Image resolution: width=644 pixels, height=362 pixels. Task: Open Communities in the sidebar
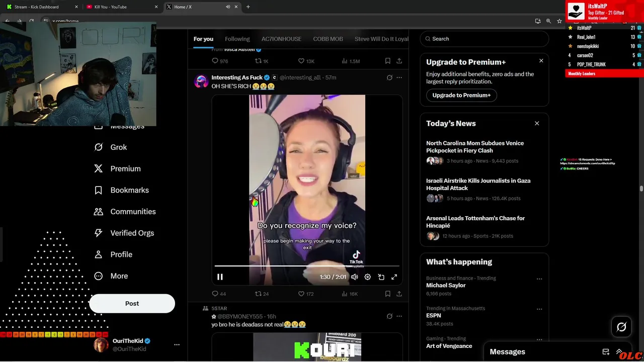pos(125,212)
